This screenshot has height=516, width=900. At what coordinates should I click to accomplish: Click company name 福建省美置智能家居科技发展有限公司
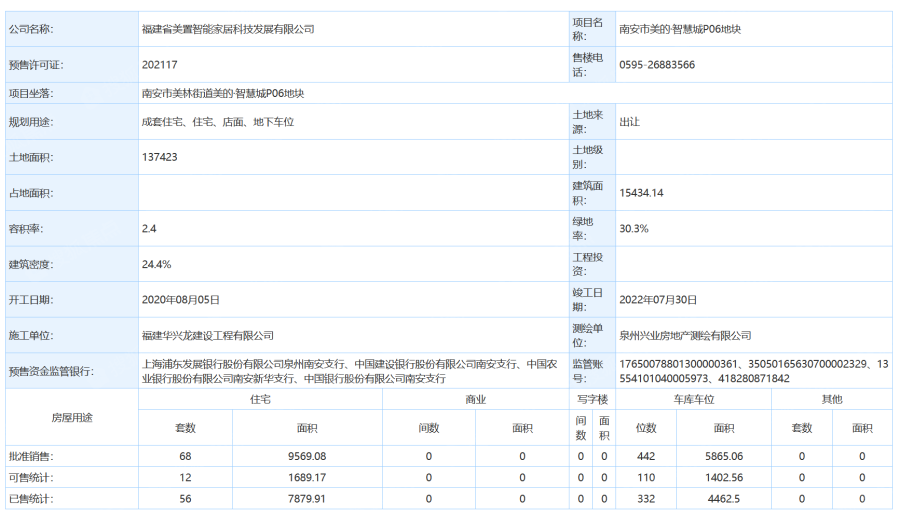point(228,29)
